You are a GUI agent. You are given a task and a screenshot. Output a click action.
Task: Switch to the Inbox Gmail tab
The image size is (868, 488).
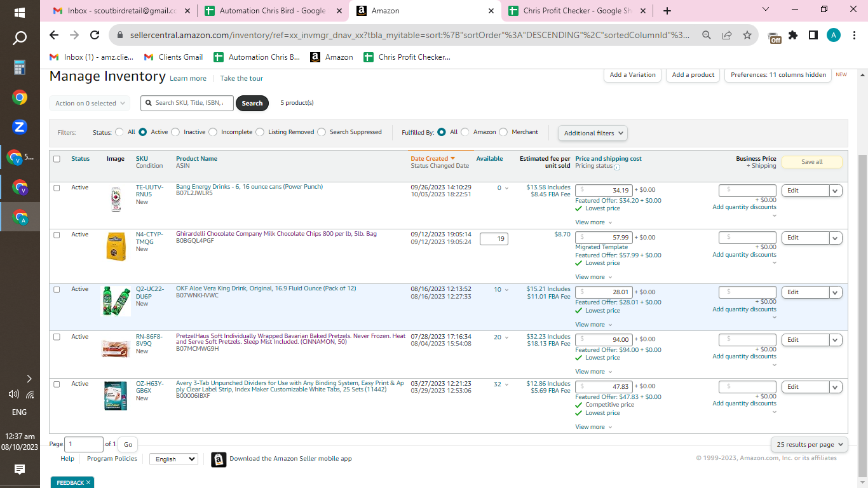[x=121, y=11]
